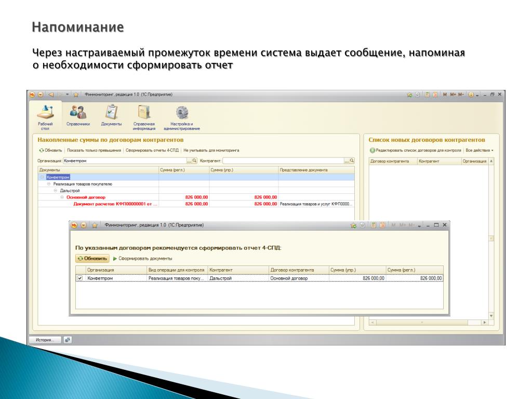Click Сформировать документы in reminder dialog
This screenshot has height=399, width=532.
tap(142, 259)
